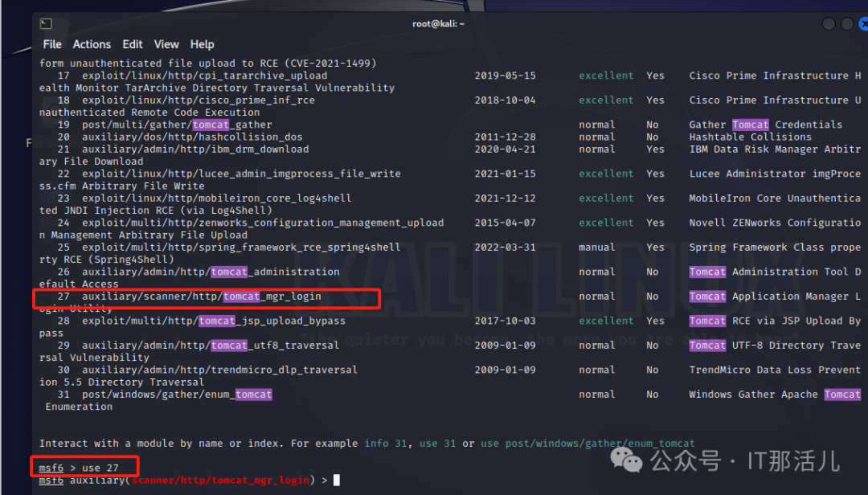Click module path post/windows/gather/enum_tomcat in row 31
The image size is (868, 495).
click(x=177, y=395)
